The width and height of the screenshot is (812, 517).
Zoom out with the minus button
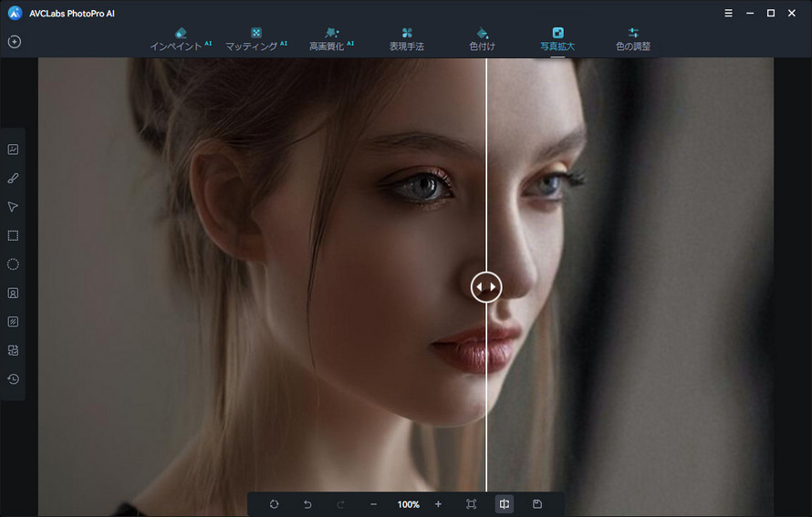tap(373, 504)
